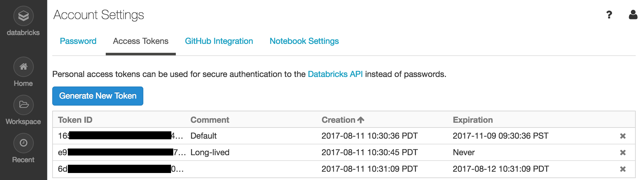Delete the token expiring 2017-08-12
Image resolution: width=644 pixels, height=180 pixels.
[x=623, y=169]
